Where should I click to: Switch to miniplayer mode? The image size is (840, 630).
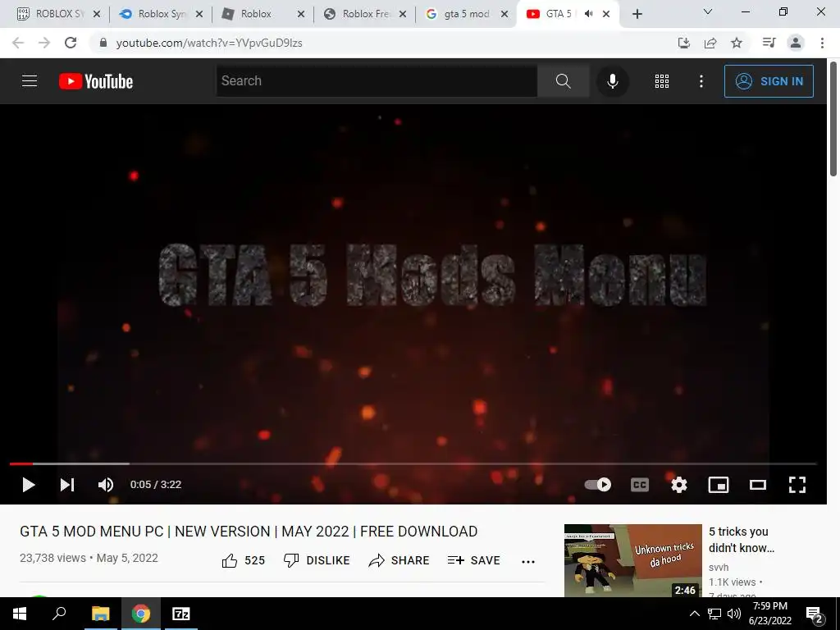719,485
